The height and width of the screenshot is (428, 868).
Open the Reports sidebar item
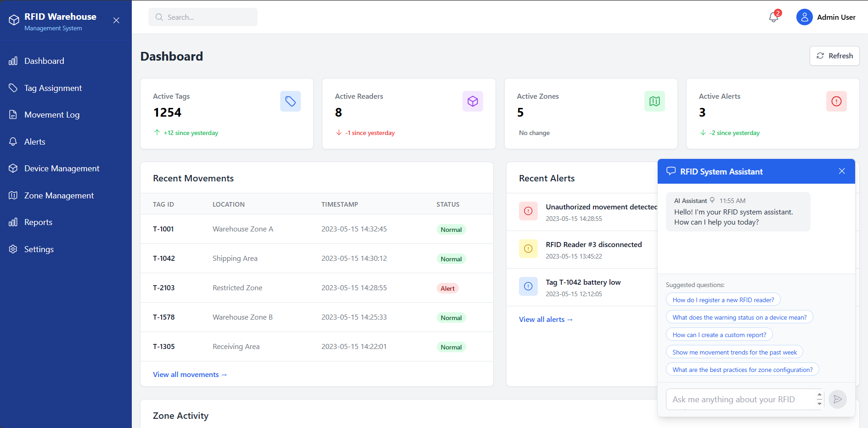click(x=38, y=222)
